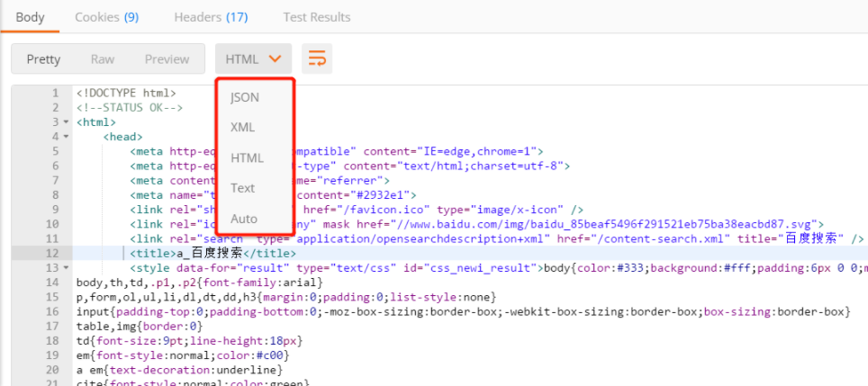This screenshot has height=386, width=868.
Task: Click the name="referrer" meta line
Action: click(259, 180)
